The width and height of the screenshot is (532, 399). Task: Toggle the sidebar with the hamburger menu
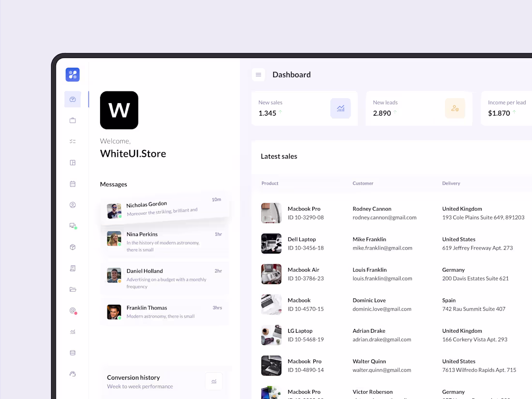click(258, 74)
